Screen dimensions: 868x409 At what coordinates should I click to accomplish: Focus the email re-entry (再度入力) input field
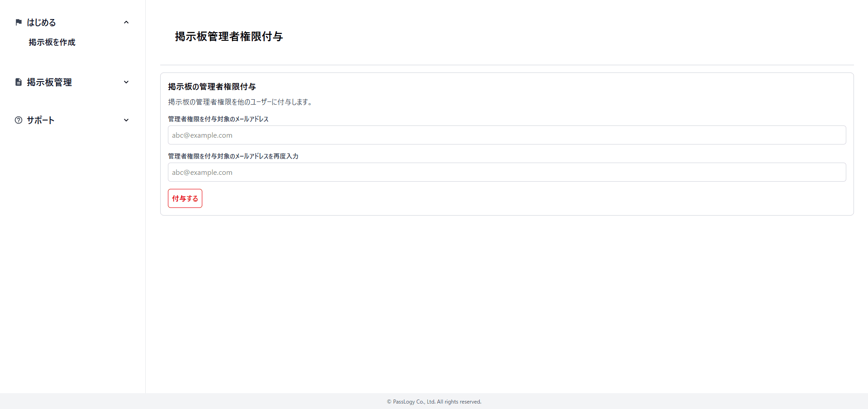(x=507, y=172)
